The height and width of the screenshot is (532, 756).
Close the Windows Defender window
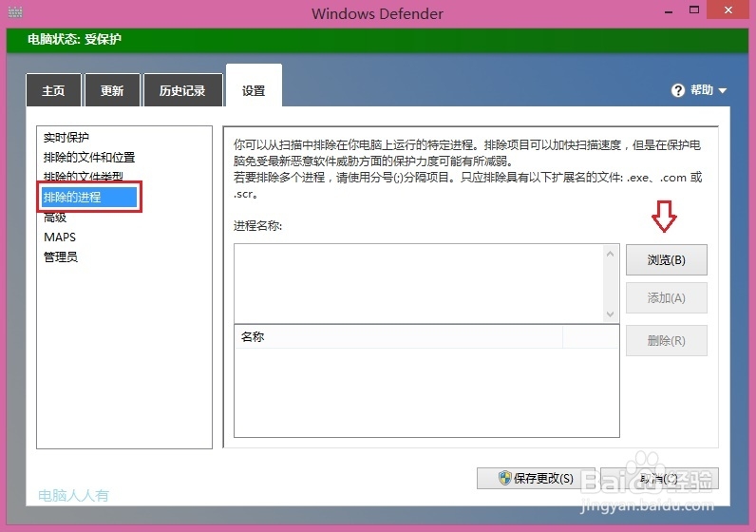pyautogui.click(x=728, y=9)
